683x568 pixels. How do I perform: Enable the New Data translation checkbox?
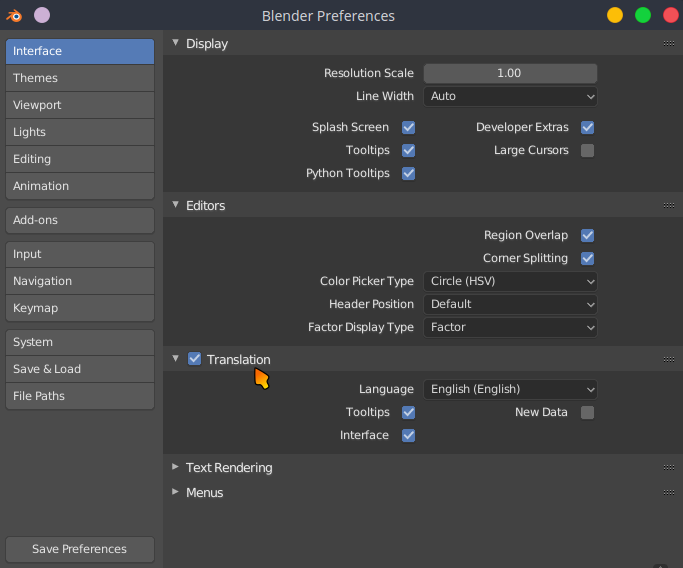point(587,412)
